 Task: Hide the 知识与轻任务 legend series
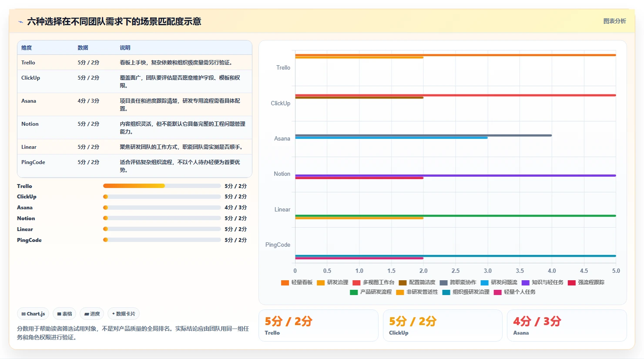(542, 282)
